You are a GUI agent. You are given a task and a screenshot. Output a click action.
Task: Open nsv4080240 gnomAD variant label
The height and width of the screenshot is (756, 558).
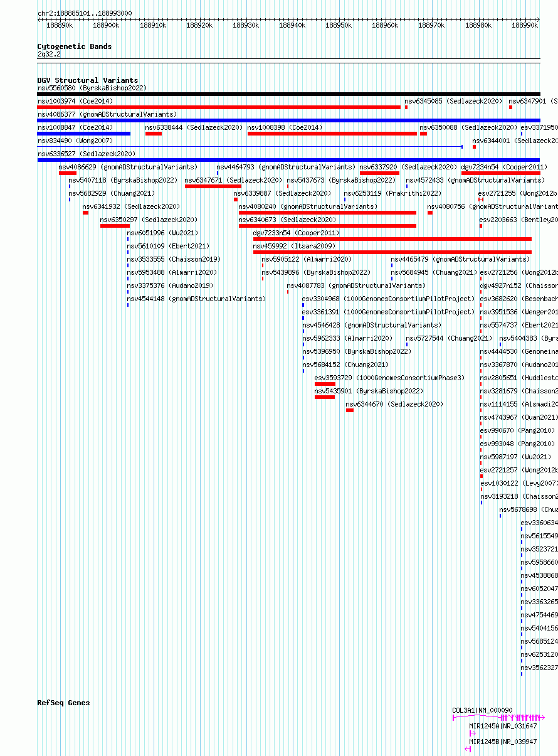point(308,206)
